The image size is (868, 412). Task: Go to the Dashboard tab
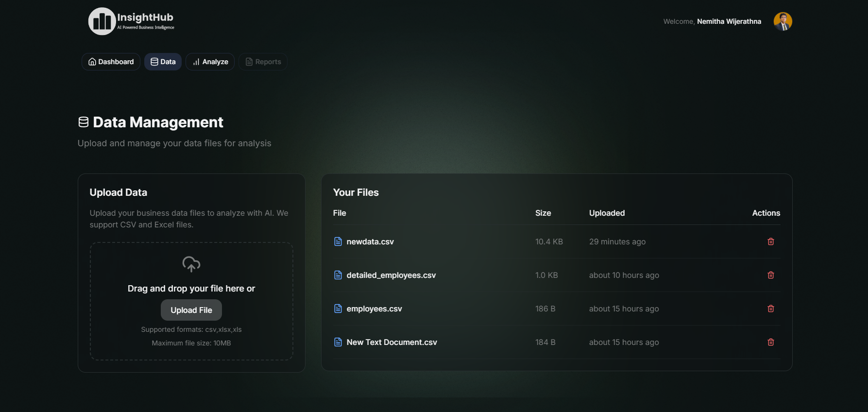111,62
